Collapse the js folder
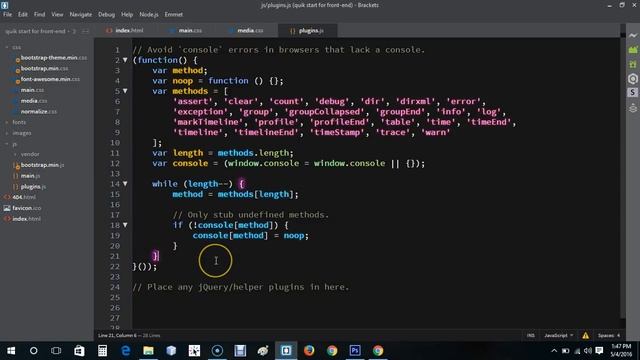The width and height of the screenshot is (640, 360). (7, 144)
